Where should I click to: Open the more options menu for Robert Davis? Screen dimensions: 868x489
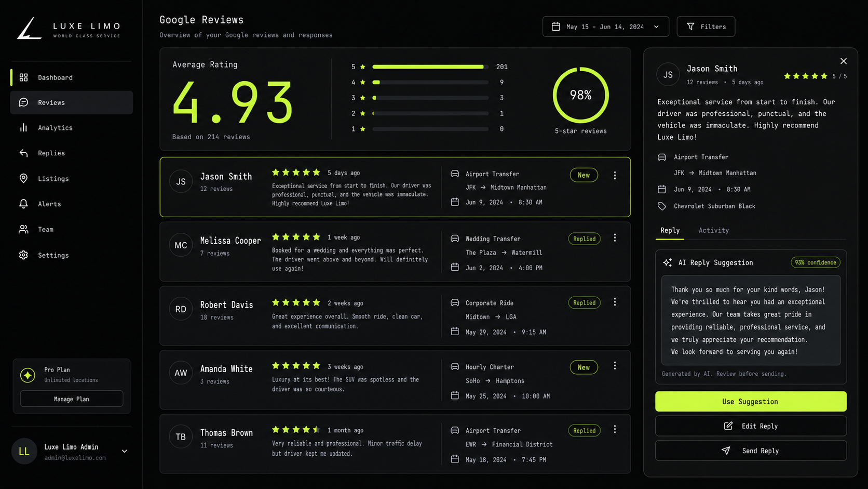615,302
